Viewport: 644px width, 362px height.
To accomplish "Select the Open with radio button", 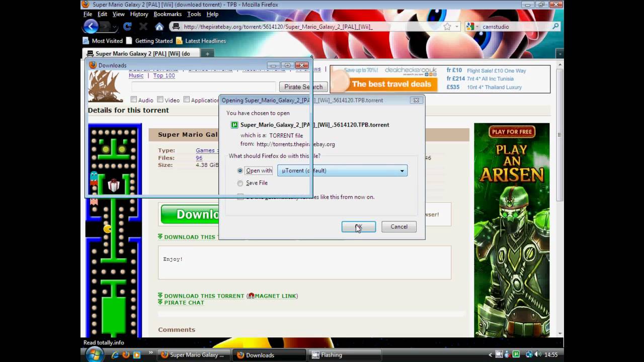I will [x=240, y=171].
